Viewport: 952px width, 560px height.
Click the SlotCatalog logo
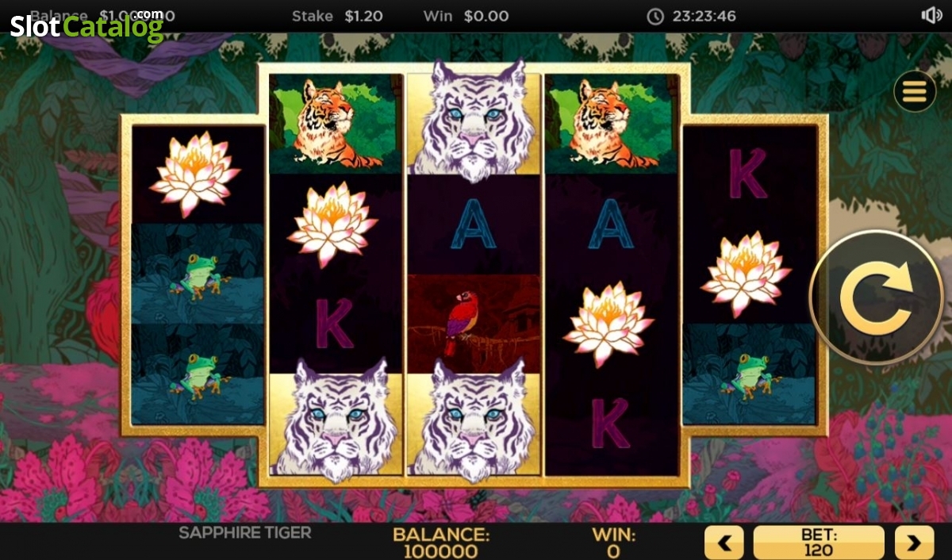point(86,25)
